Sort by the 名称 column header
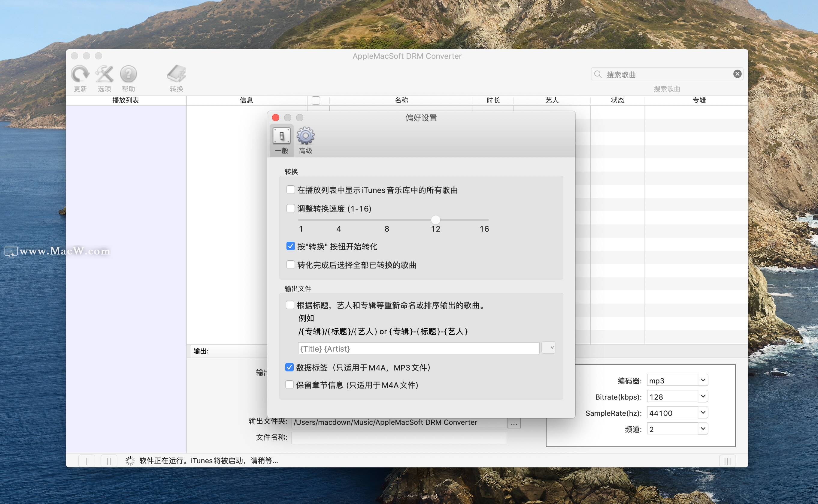 401,100
